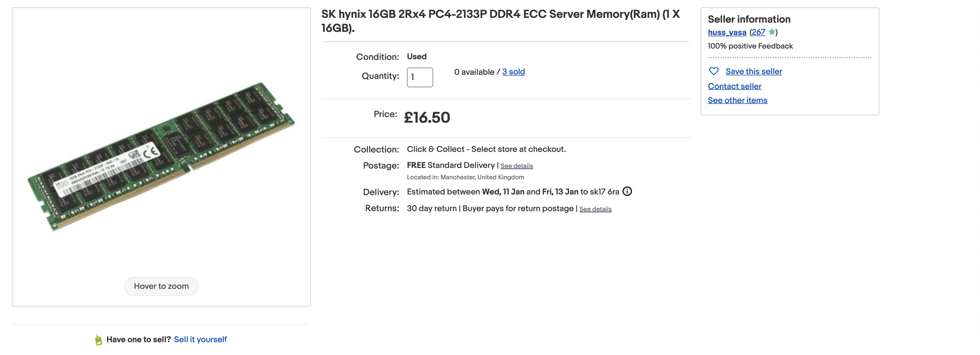The height and width of the screenshot is (355, 980).
Task: Open the 3 sold link
Action: [513, 72]
